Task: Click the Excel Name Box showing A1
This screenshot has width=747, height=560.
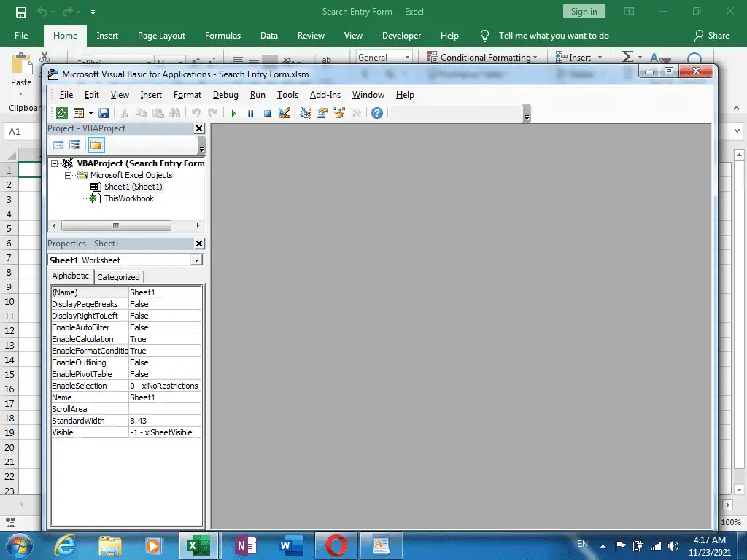Action: (x=21, y=131)
